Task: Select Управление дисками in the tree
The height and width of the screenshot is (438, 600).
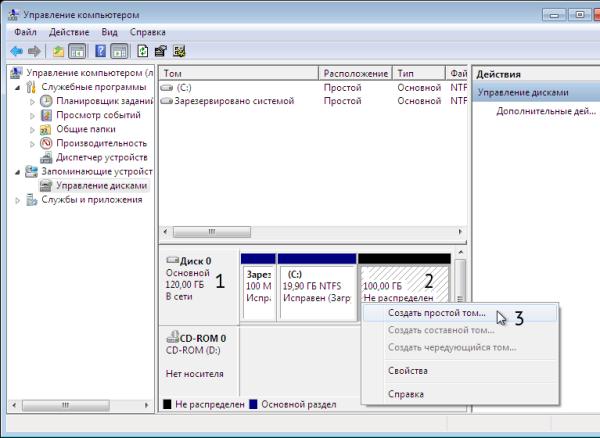Action: (x=101, y=185)
